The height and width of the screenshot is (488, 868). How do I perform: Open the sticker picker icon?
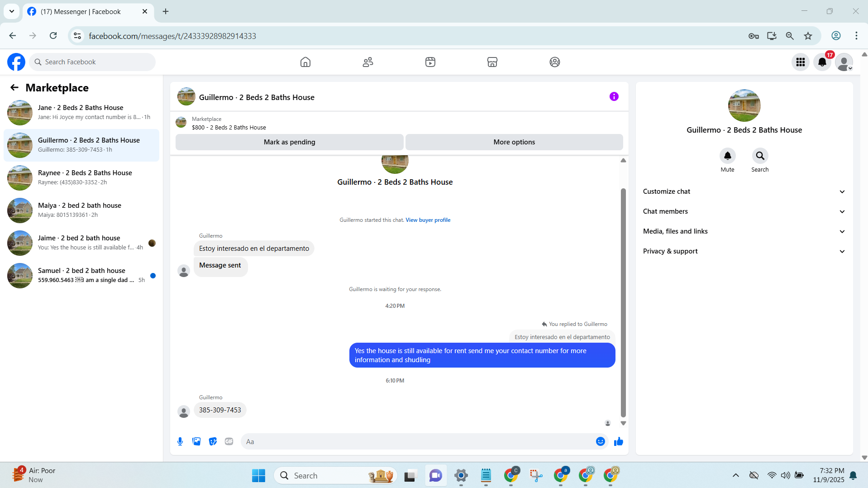(213, 441)
